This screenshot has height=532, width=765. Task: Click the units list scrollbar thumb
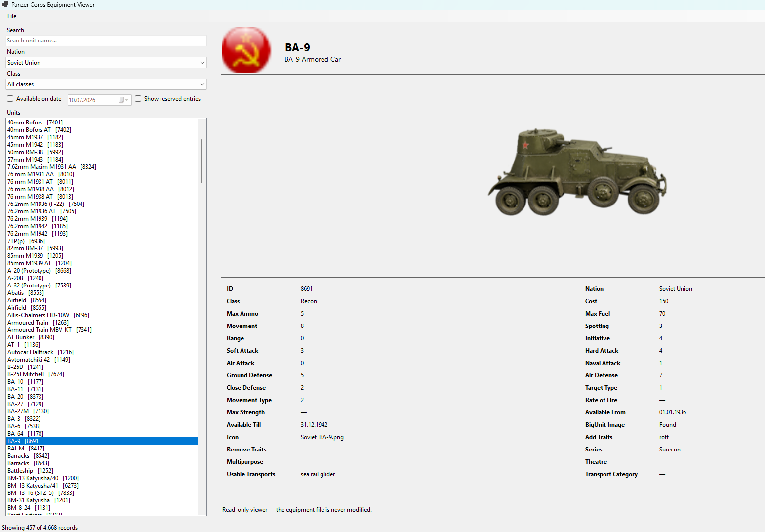(x=202, y=161)
